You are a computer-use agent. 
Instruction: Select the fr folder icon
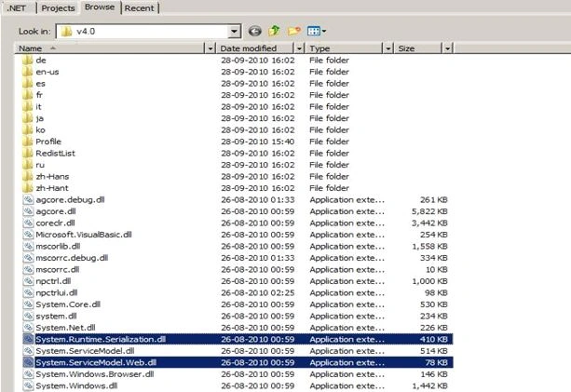(28, 95)
